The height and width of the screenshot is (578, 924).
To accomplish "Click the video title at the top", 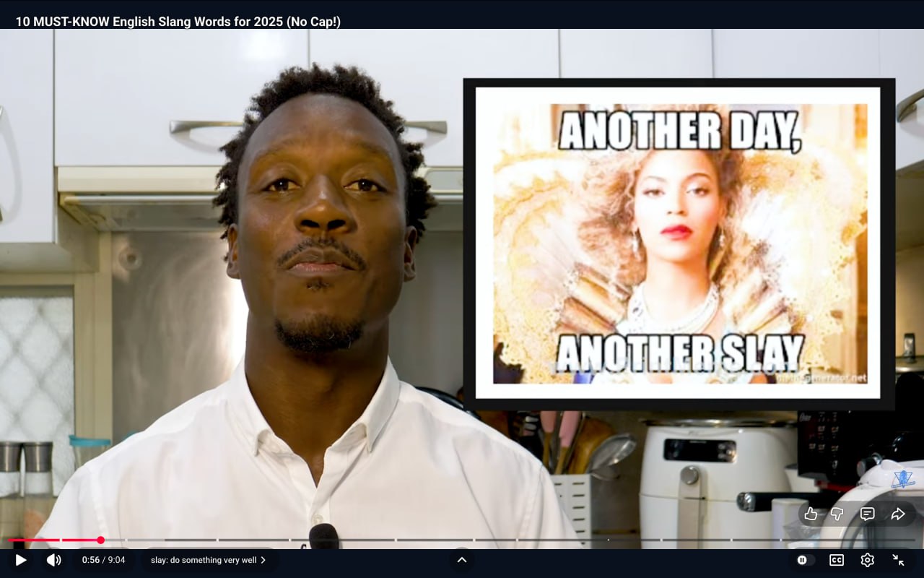I will 178,22.
